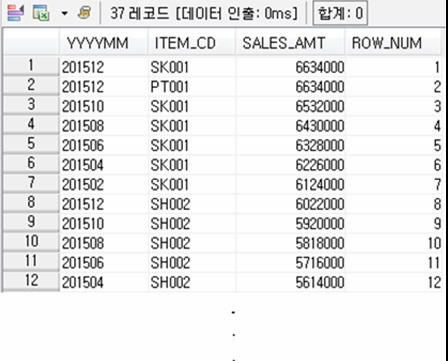The width and height of the screenshot is (448, 361).
Task: Click SALES_AMT cell 5716000
Action: (x=290, y=263)
